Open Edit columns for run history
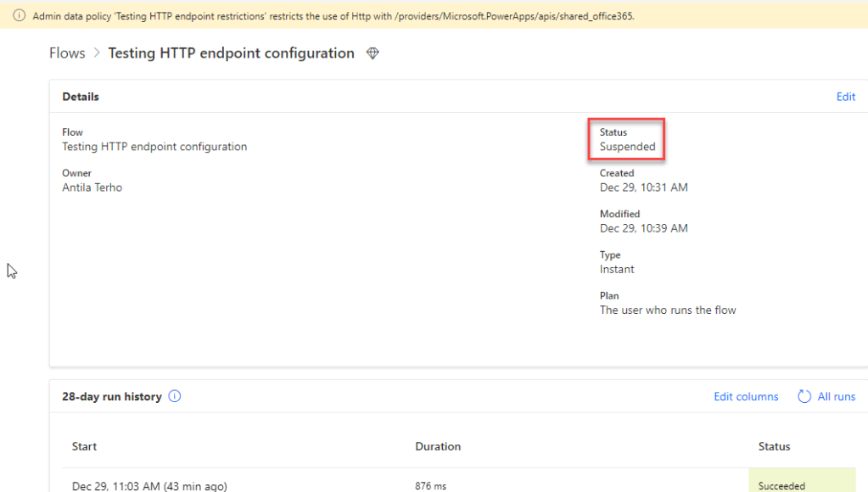Viewport: 868px width, 492px height. [x=746, y=396]
